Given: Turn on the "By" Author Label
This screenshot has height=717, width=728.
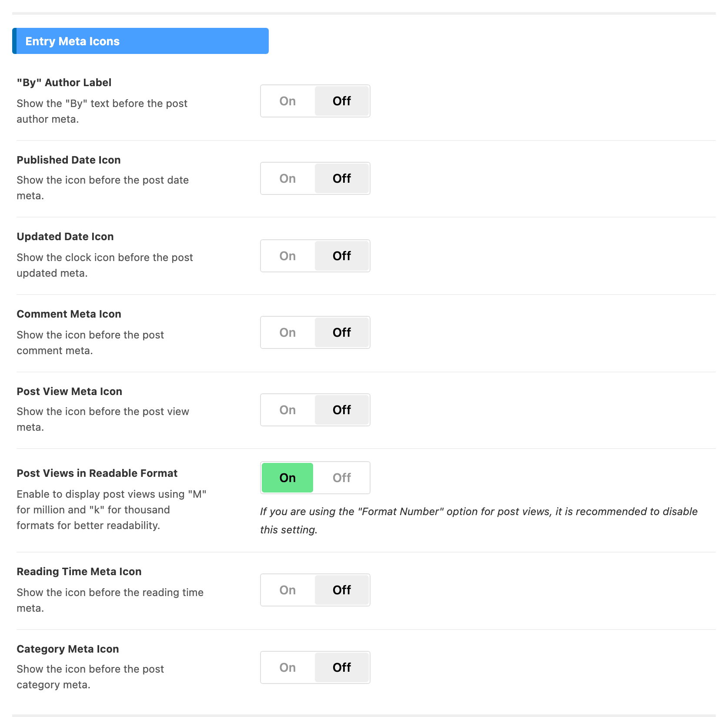Looking at the screenshot, I should tap(287, 101).
